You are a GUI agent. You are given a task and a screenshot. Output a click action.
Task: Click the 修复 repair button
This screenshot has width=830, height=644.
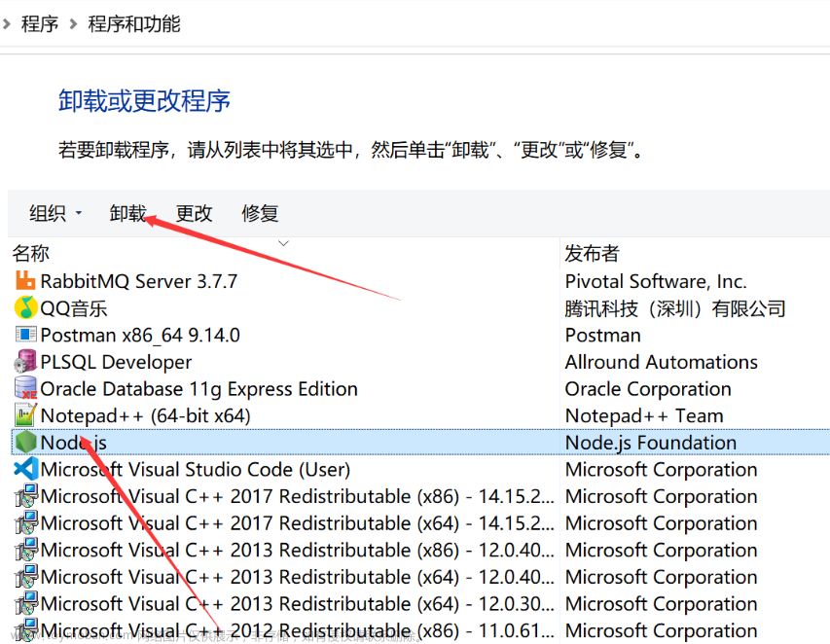pyautogui.click(x=260, y=213)
